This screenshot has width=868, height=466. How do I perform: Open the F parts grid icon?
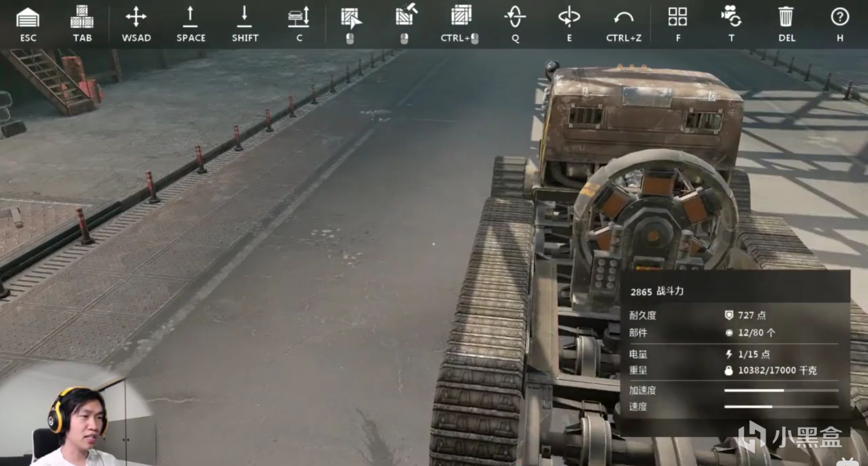tap(678, 17)
